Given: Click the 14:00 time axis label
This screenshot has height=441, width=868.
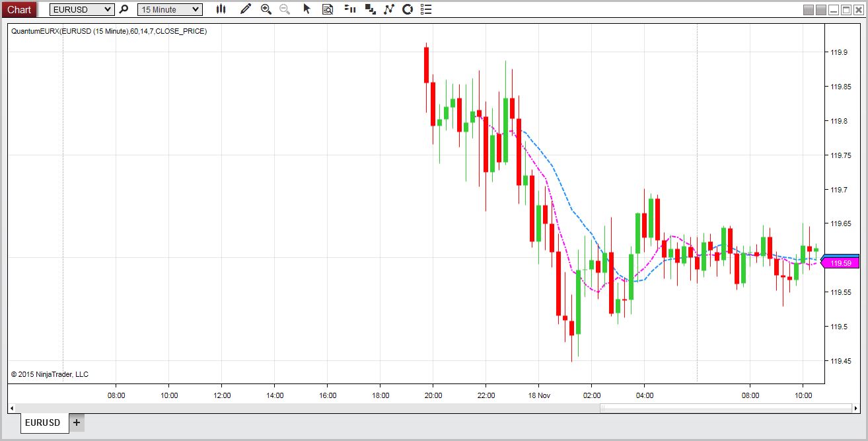Looking at the screenshot, I should tap(275, 395).
